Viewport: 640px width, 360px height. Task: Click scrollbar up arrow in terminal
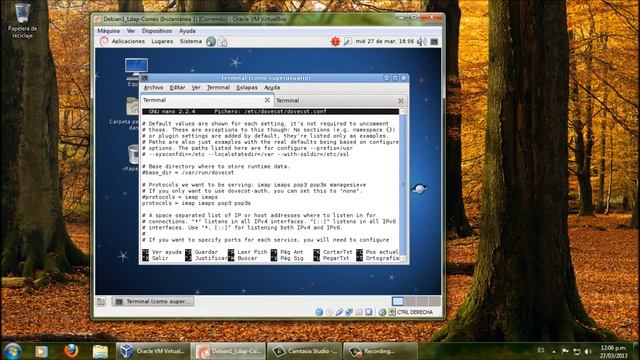click(x=403, y=112)
